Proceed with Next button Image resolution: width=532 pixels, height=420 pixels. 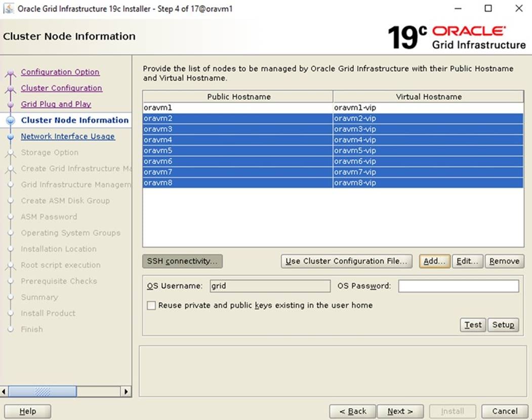pos(400,411)
